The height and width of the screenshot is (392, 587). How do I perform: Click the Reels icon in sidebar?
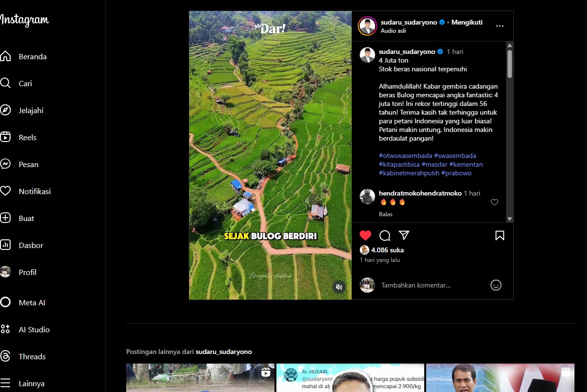tap(5, 137)
